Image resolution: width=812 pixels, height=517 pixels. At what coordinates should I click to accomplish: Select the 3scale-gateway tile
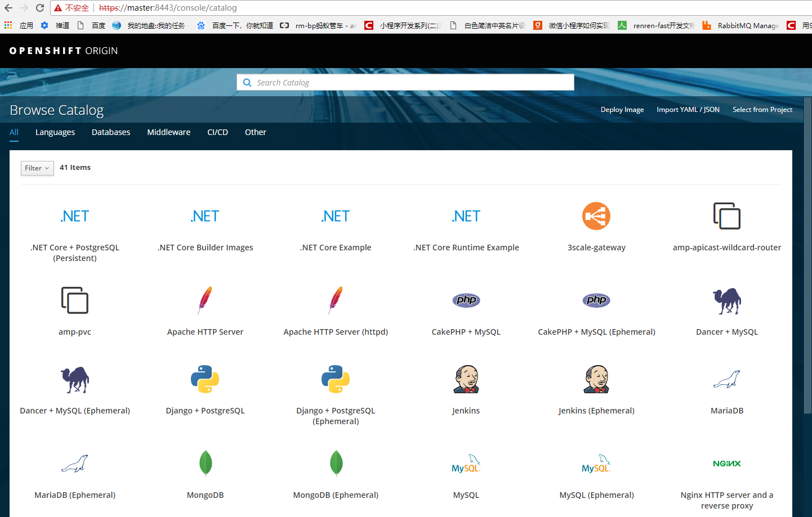tap(596, 225)
